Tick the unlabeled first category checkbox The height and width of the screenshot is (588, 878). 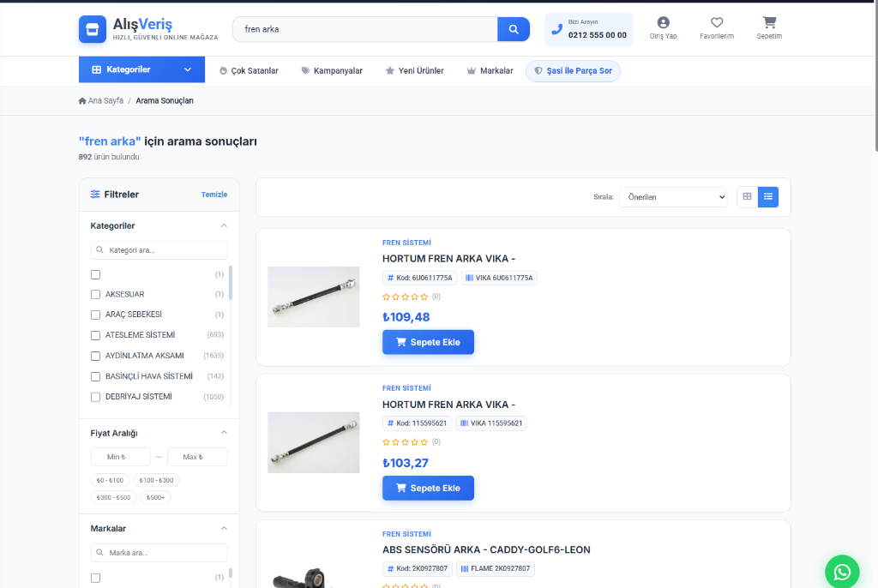95,274
